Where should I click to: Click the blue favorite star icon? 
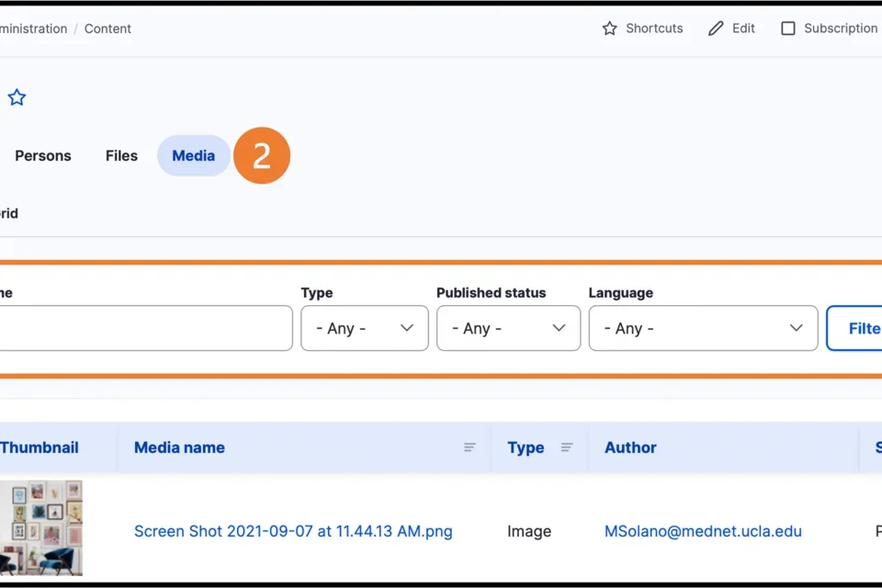coord(17,96)
